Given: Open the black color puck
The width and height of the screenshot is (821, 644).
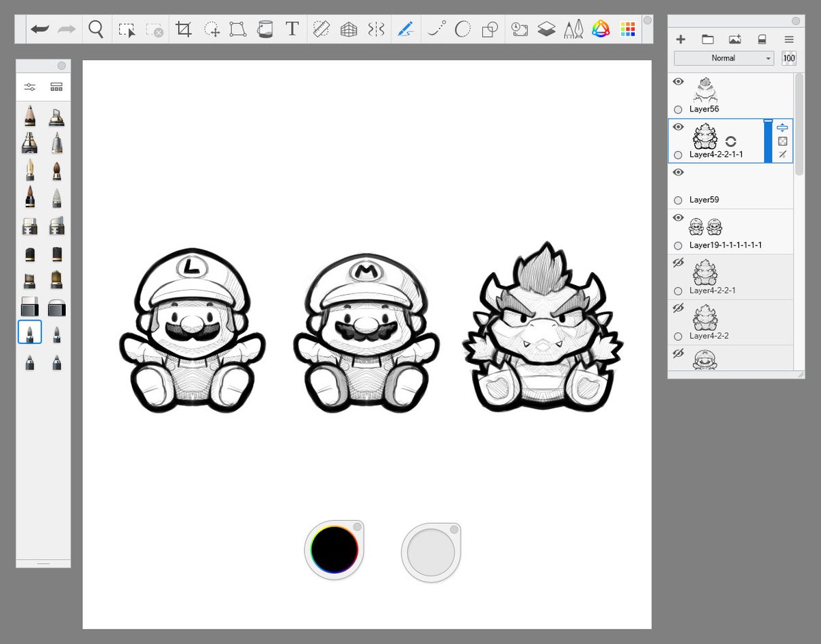Looking at the screenshot, I should [334, 549].
